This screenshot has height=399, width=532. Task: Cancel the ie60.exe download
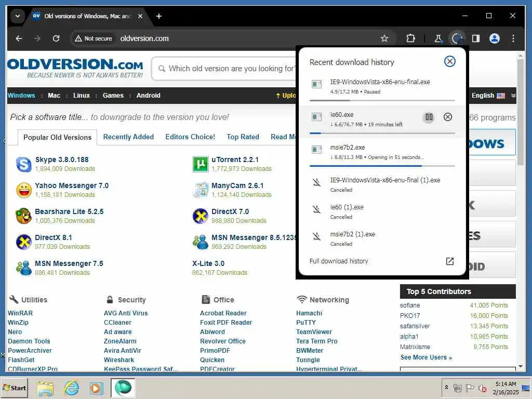(x=448, y=117)
